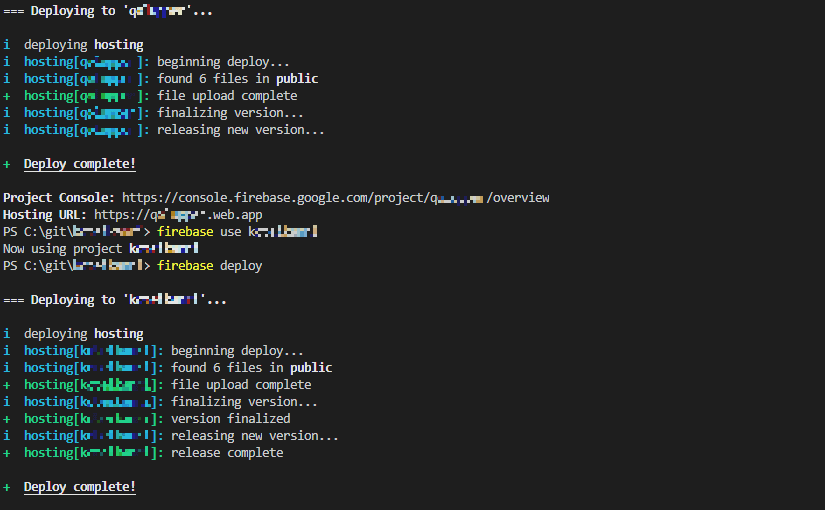Click the 'version finalized' output text
Image resolution: width=825 pixels, height=510 pixels.
[x=230, y=419]
